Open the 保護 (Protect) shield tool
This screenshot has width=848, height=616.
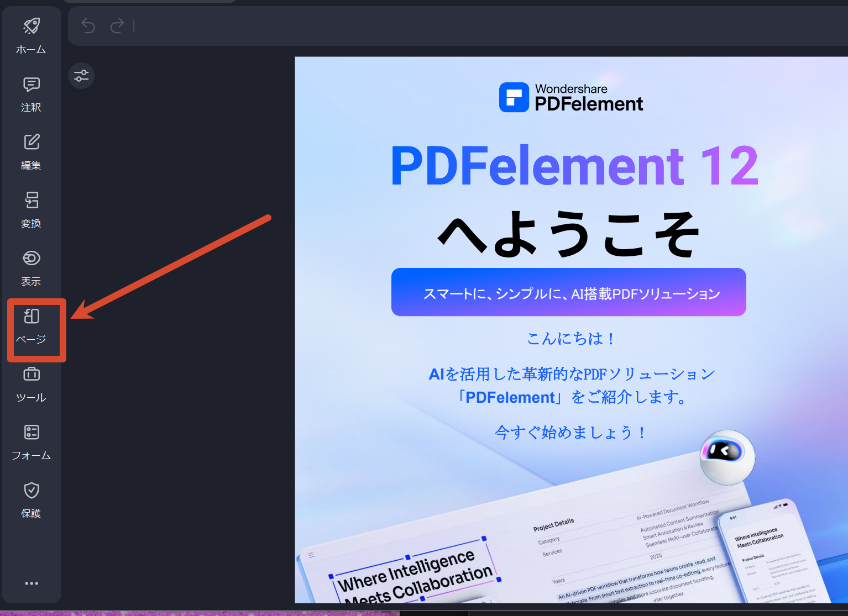pyautogui.click(x=32, y=501)
